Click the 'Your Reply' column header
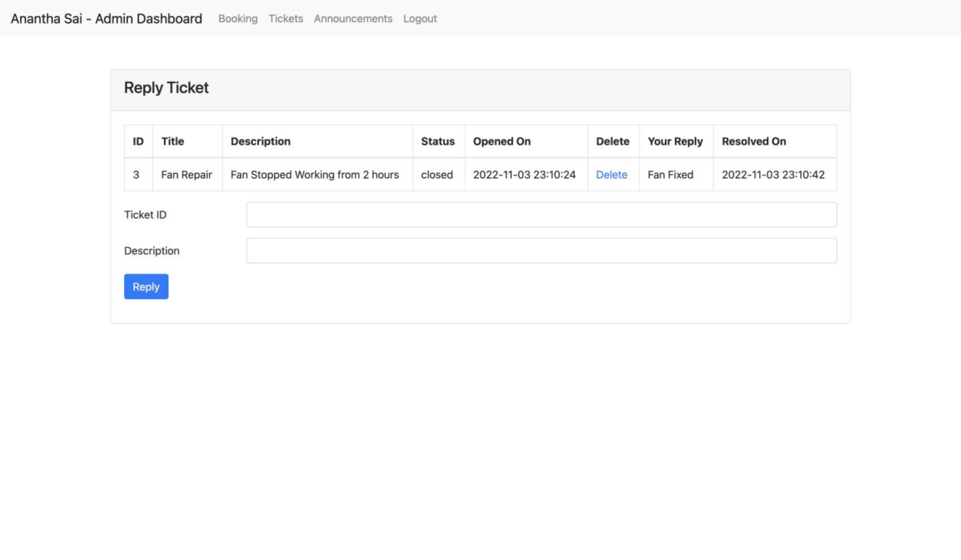The height and width of the screenshot is (560, 961). point(676,142)
